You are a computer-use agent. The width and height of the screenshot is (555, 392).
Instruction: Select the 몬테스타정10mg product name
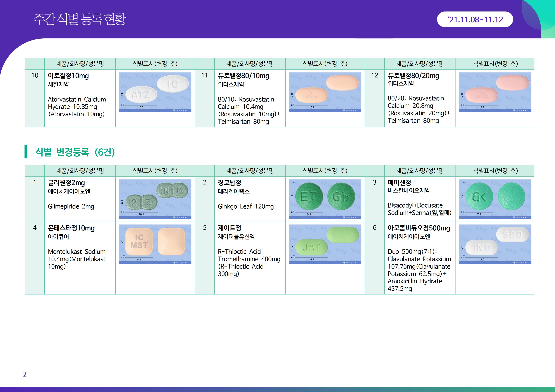click(x=71, y=228)
